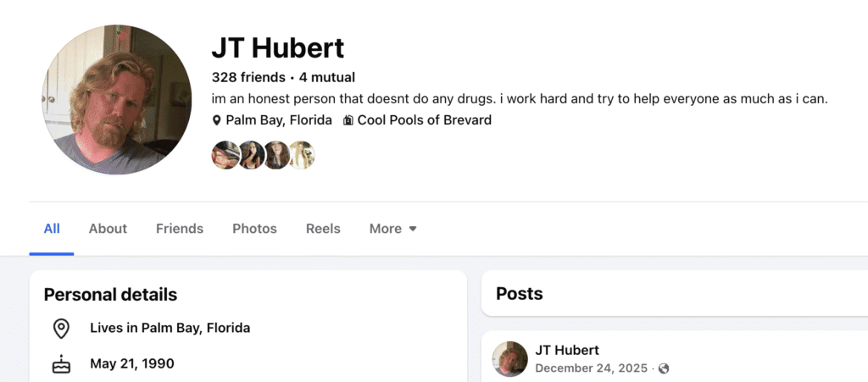This screenshot has height=382, width=868.
Task: Go to the Friends tab
Action: pyautogui.click(x=180, y=229)
